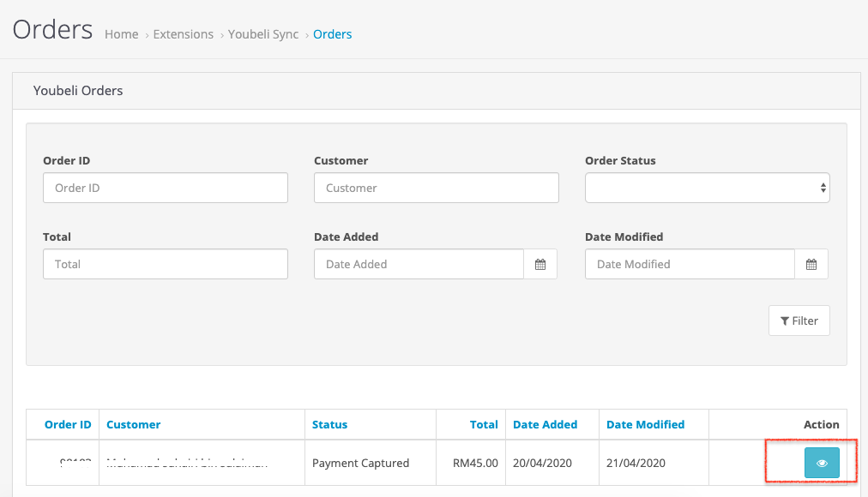Sort table by Order ID column
The image size is (868, 497).
(68, 424)
